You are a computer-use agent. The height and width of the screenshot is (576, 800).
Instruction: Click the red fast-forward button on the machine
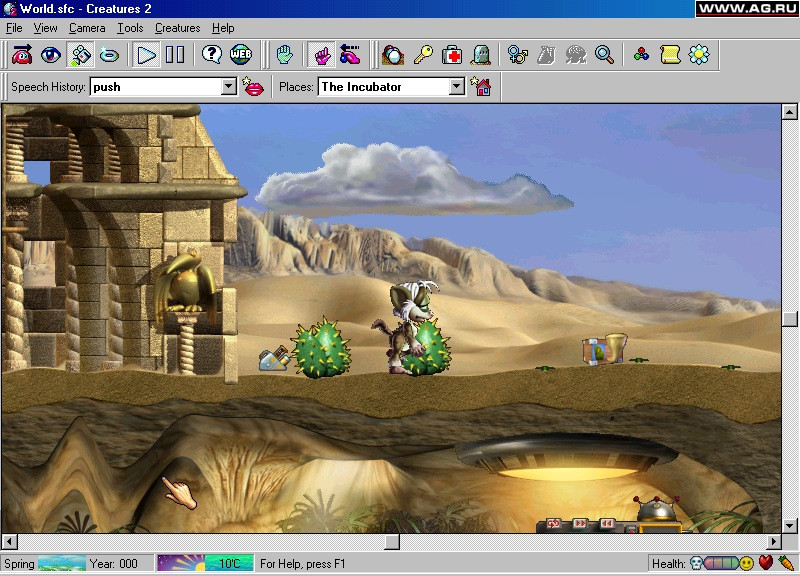coord(580,523)
